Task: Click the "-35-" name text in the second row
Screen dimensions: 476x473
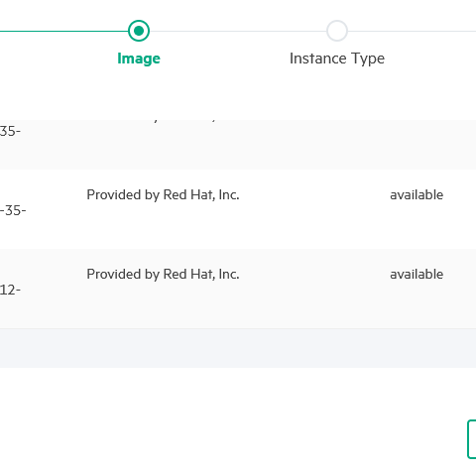Action: 13,210
